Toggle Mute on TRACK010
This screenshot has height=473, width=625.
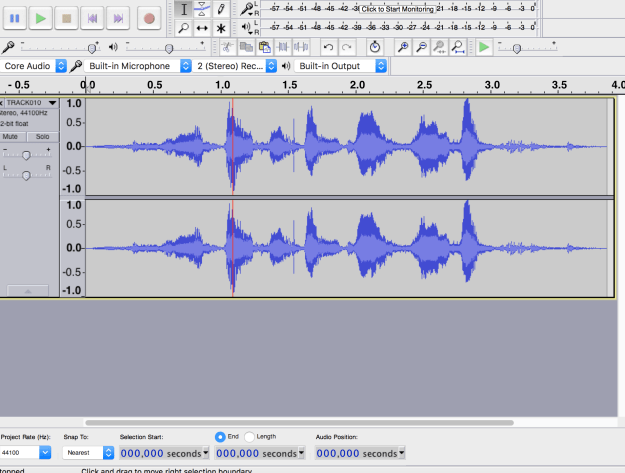[11, 136]
